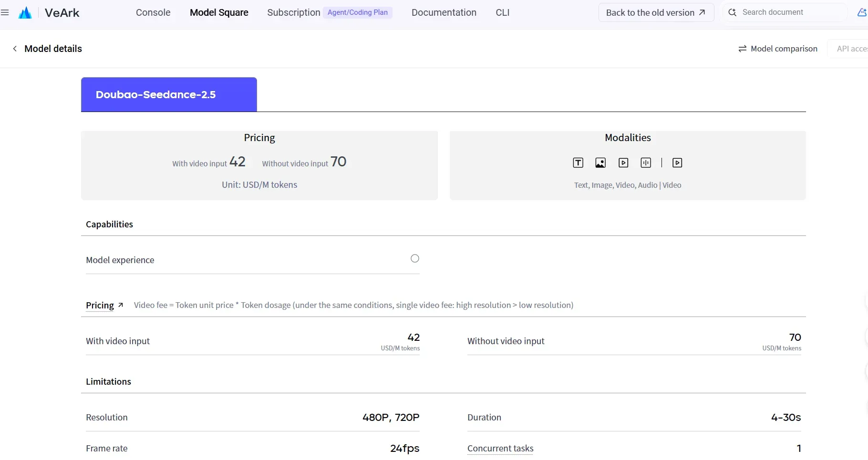Click the Agent/Coding Plan badge

pyautogui.click(x=358, y=12)
